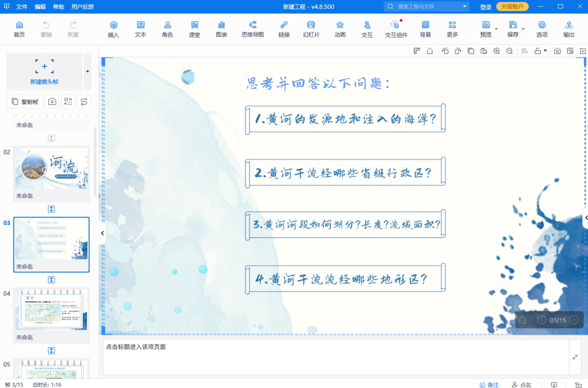Image resolution: width=588 pixels, height=388 pixels.
Task: Open the 思维导图 mind map tool
Action: (253, 29)
